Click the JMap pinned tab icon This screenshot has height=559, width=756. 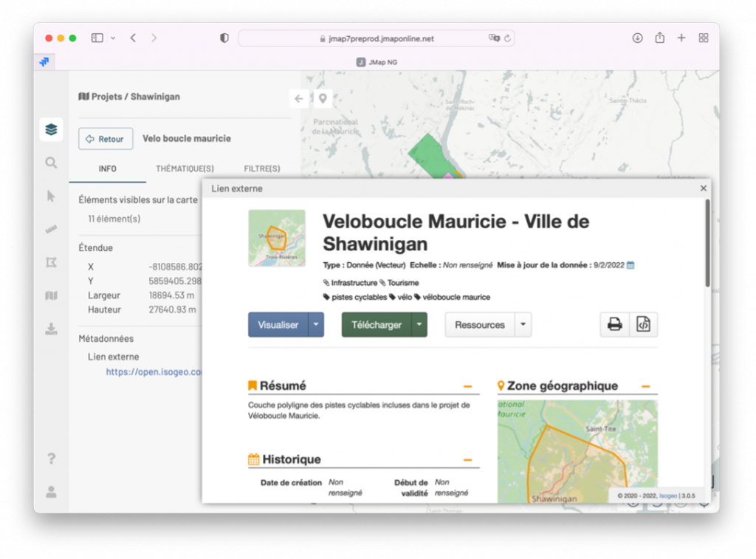pos(44,62)
